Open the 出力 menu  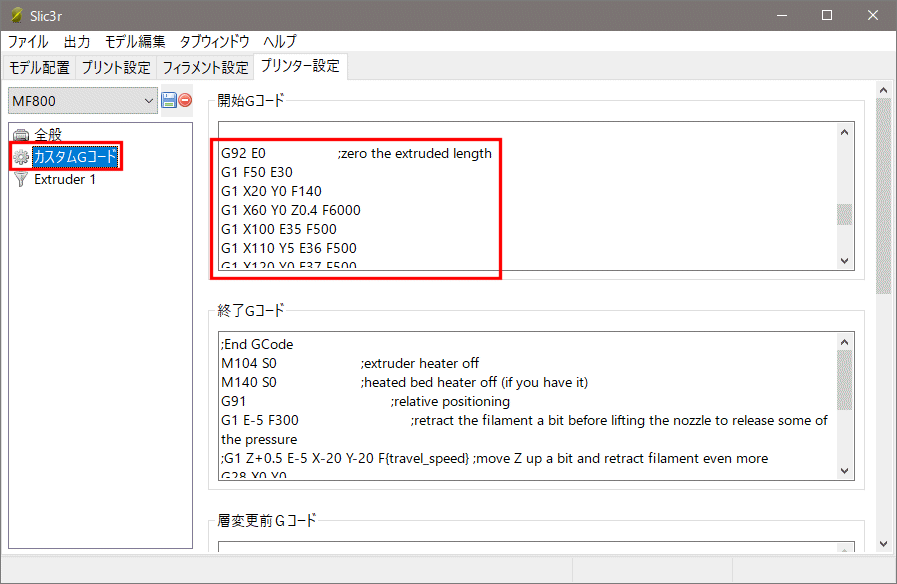click(77, 42)
